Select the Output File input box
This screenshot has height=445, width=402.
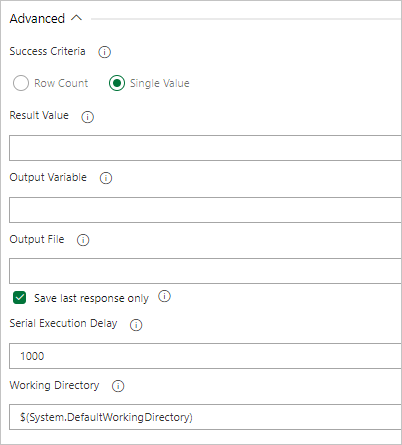click(x=205, y=271)
